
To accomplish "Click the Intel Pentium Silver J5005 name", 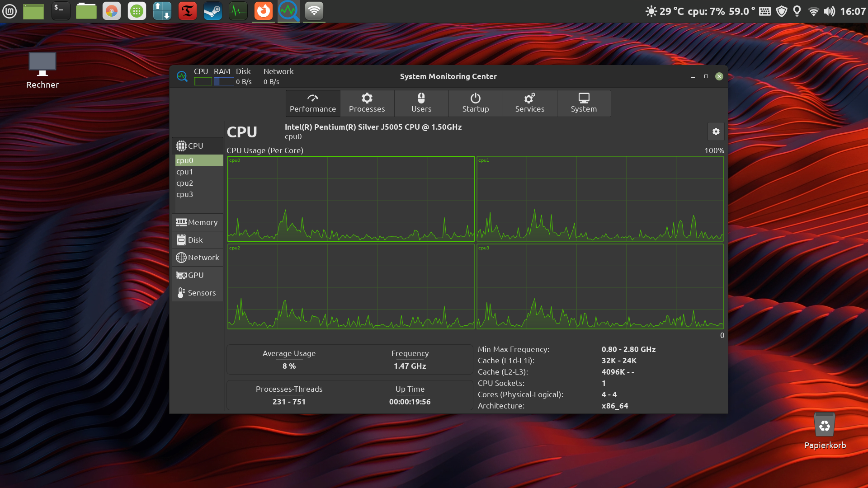I will 373,127.
